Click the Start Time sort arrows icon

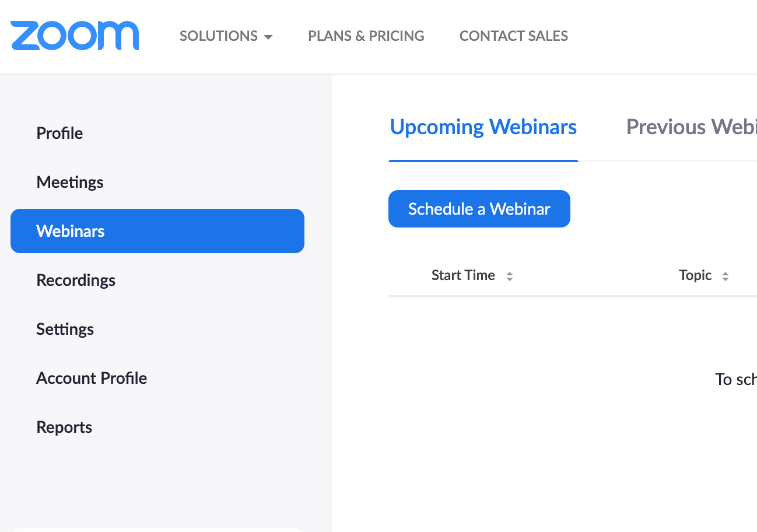[x=510, y=276]
